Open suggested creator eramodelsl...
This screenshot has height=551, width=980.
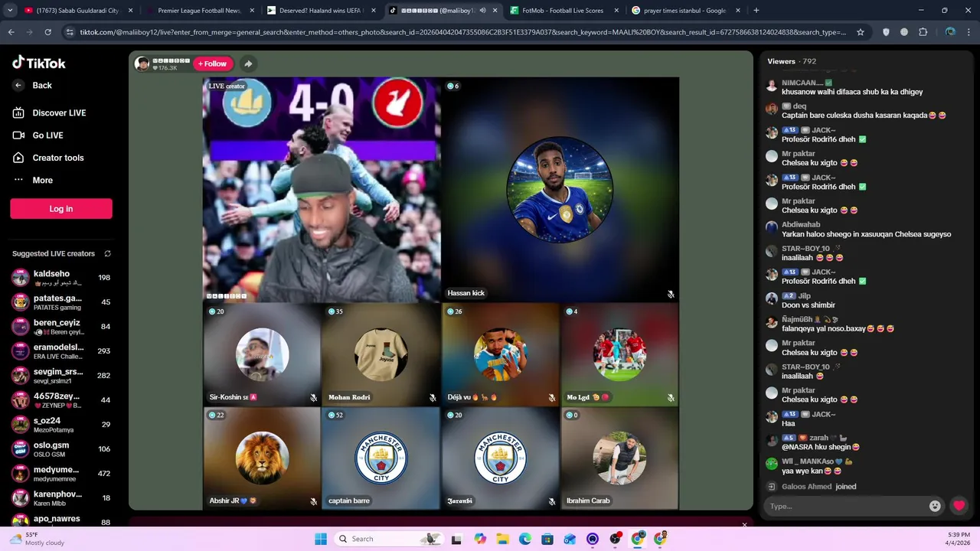pyautogui.click(x=61, y=351)
